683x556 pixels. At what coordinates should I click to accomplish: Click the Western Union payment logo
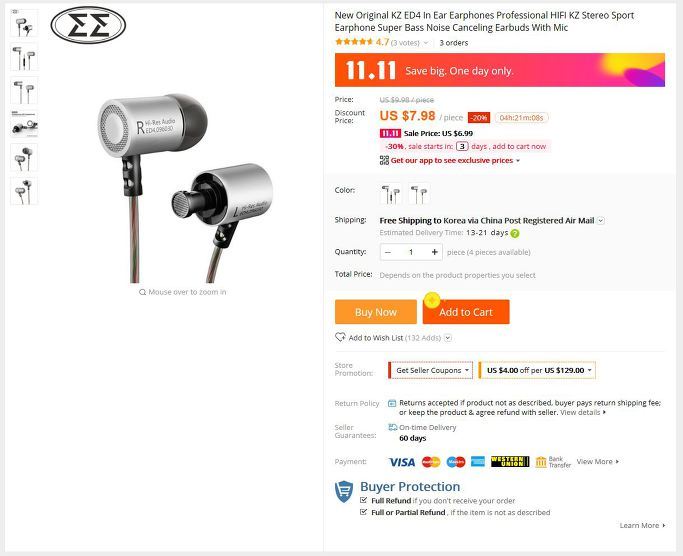(x=510, y=461)
